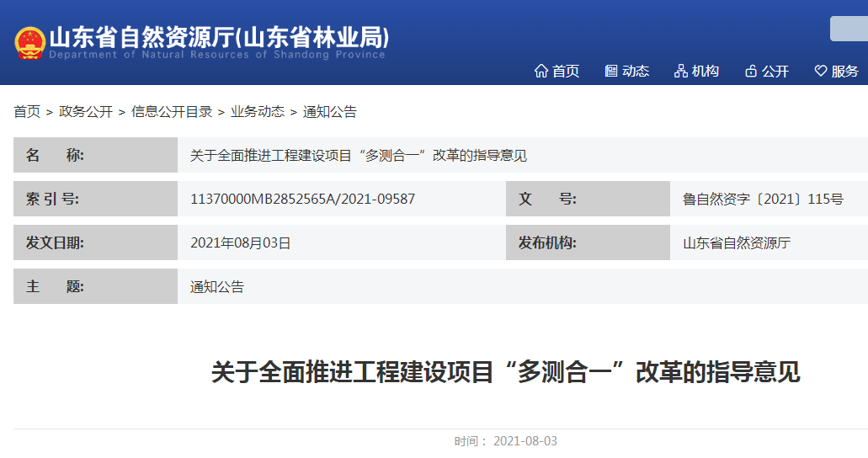868x458 pixels.
Task: Select the issue date 2021年08月03日
Action: click(240, 242)
